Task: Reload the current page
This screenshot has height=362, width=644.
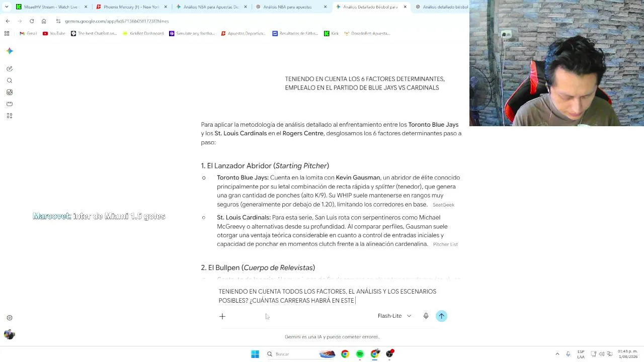Action: point(32,21)
